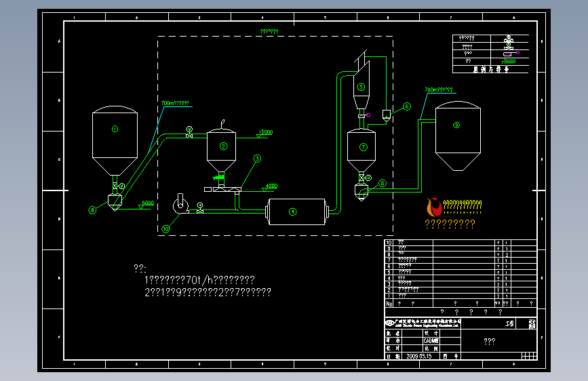Select the company logo in the title block
Image resolution: width=588 pixels, height=381 pixels.
(x=390, y=323)
